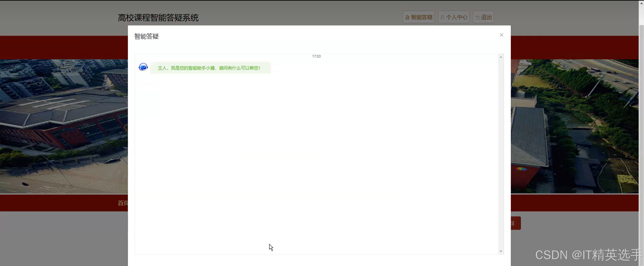
Task: Click the 17:03 timestamp in chat
Action: [x=316, y=56]
